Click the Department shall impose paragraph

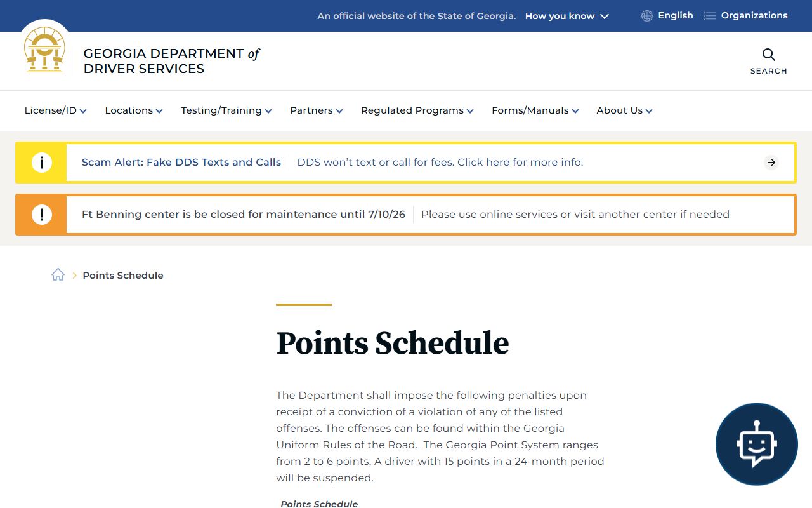tap(440, 436)
